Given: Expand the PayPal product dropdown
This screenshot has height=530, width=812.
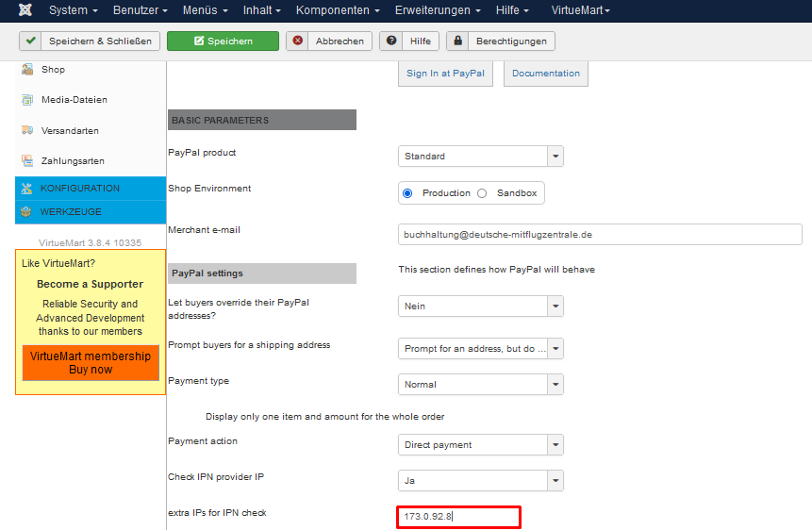Looking at the screenshot, I should click(481, 157).
